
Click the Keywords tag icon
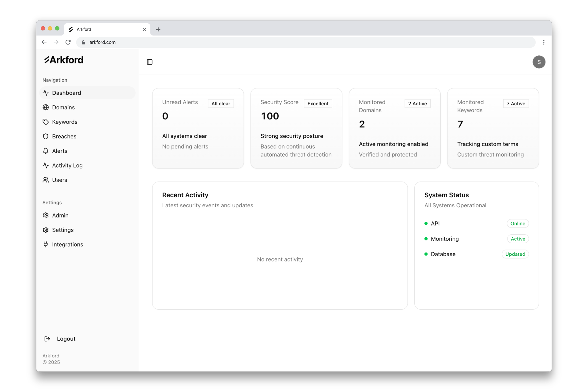click(x=46, y=122)
